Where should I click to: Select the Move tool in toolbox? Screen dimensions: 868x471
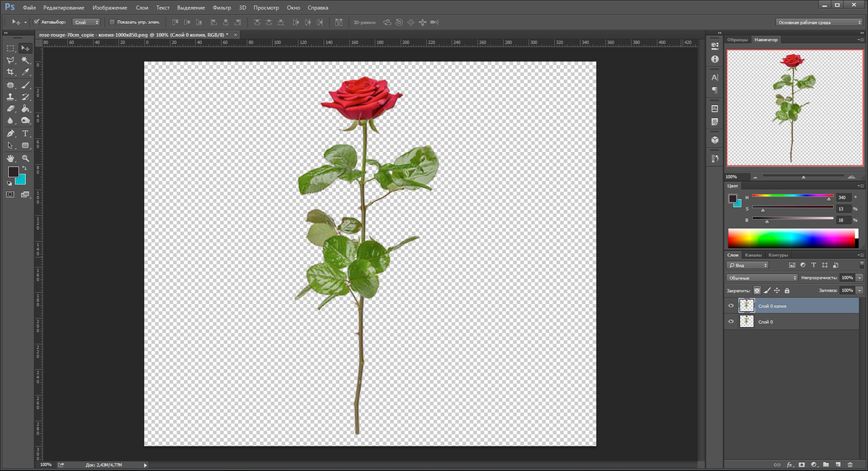[x=25, y=48]
